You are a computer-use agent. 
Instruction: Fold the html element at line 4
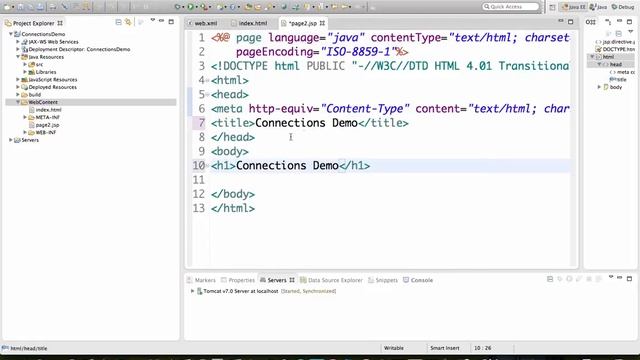[207, 80]
